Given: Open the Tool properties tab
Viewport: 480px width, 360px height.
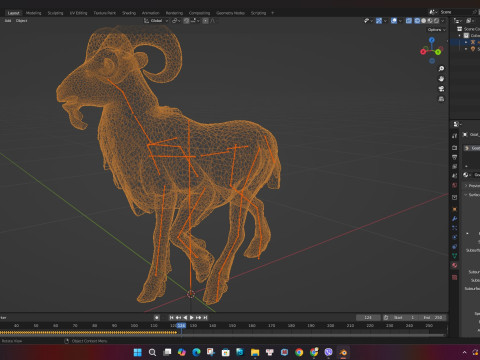Looking at the screenshot, I should point(455,136).
